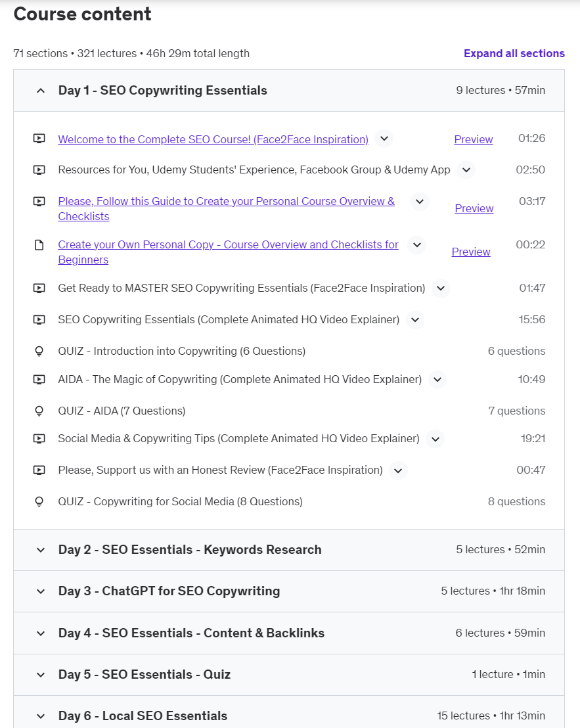Screen dimensions: 580x728
Task: Click AIDA - The Magic of Copywriting title
Action: click(240, 379)
